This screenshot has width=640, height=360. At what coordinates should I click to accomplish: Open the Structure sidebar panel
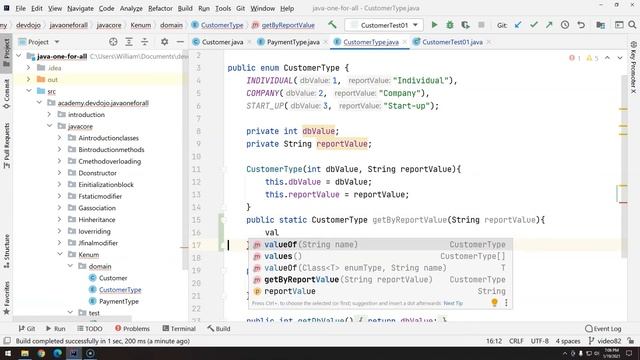pos(7,251)
